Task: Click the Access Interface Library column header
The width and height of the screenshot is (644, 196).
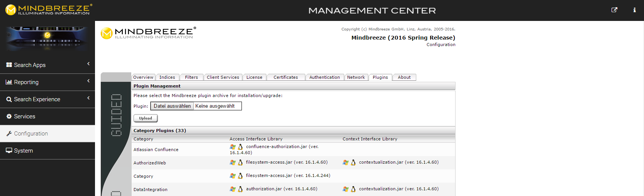Action: click(256, 139)
